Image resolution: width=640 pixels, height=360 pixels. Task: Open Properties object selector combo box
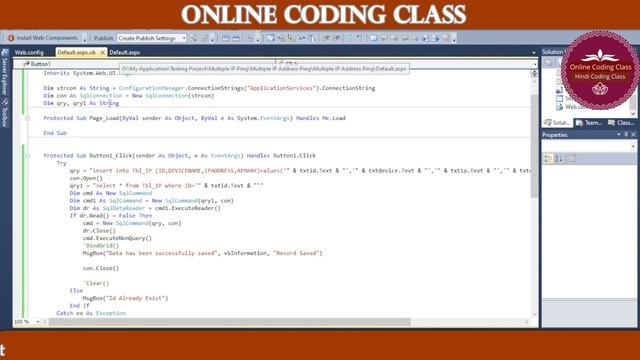(x=589, y=146)
